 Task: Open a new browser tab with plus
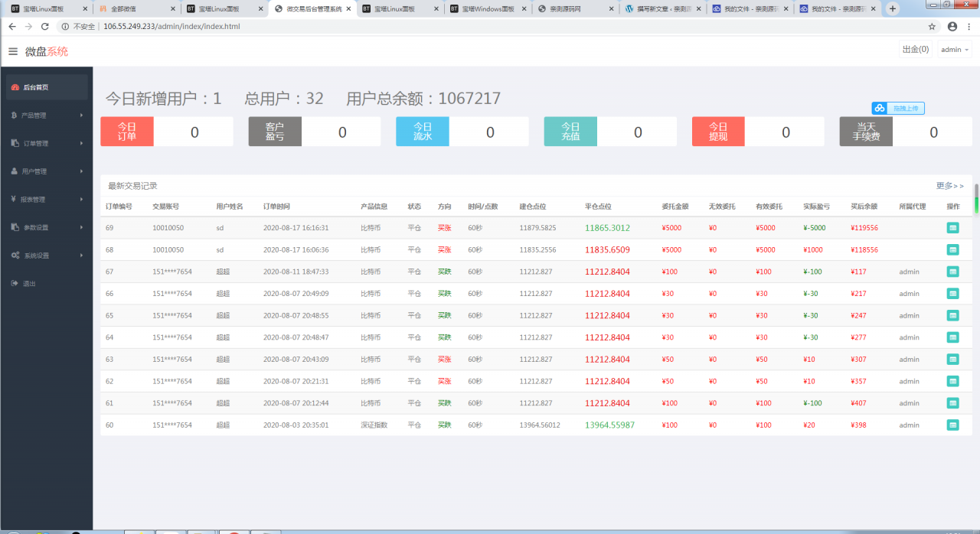pyautogui.click(x=892, y=8)
